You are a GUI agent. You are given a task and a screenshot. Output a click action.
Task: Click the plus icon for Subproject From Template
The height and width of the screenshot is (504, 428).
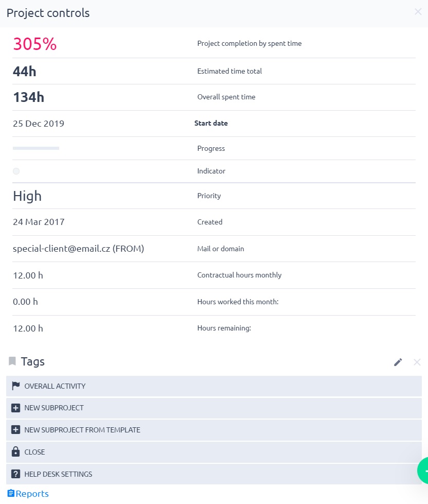pos(15,430)
